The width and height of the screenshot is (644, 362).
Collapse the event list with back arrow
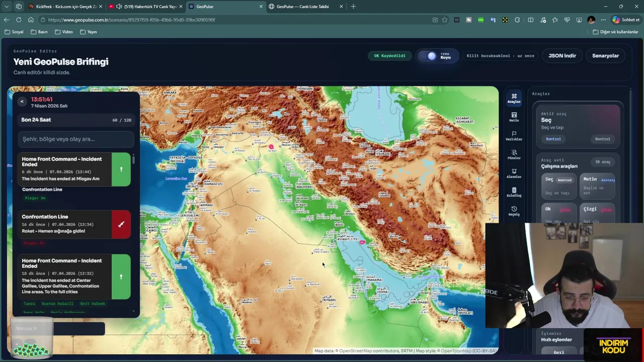22,102
